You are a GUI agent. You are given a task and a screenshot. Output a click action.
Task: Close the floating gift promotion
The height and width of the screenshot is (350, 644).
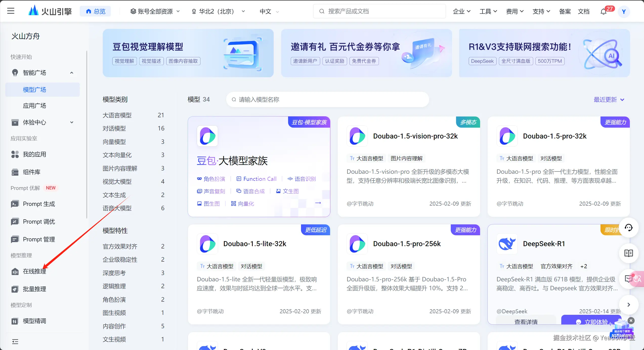point(631,321)
